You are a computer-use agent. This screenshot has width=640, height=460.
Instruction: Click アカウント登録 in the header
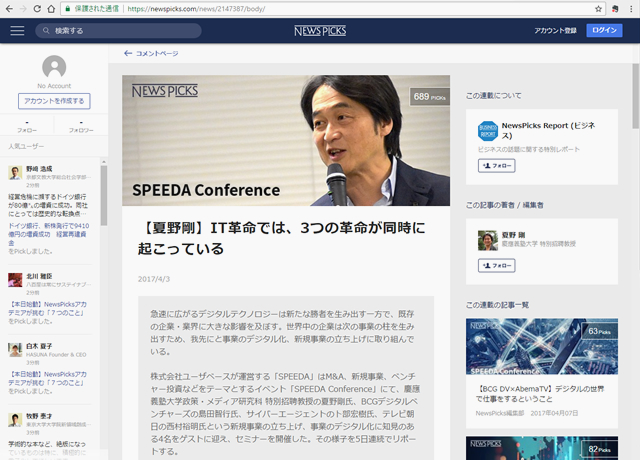(x=555, y=31)
